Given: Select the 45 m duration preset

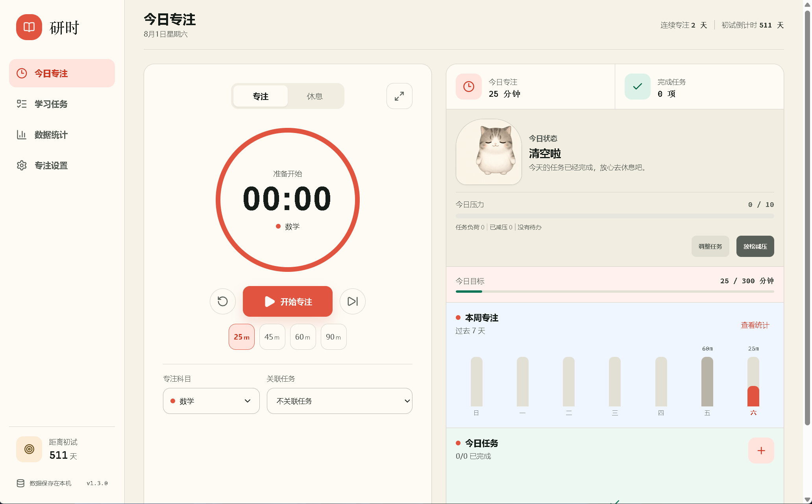Looking at the screenshot, I should (x=272, y=337).
